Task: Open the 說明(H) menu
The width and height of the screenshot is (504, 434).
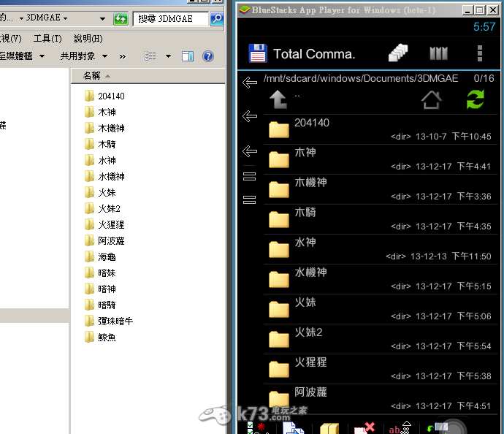Action: click(x=88, y=39)
